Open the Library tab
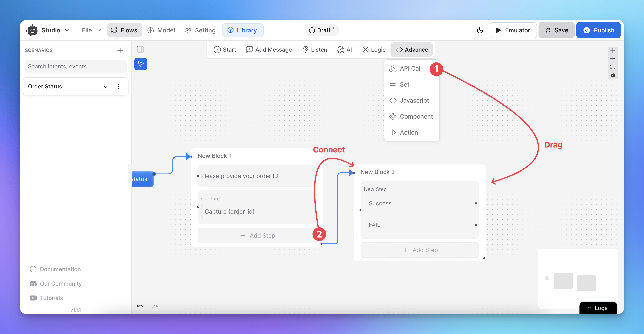The height and width of the screenshot is (334, 644). coord(242,30)
